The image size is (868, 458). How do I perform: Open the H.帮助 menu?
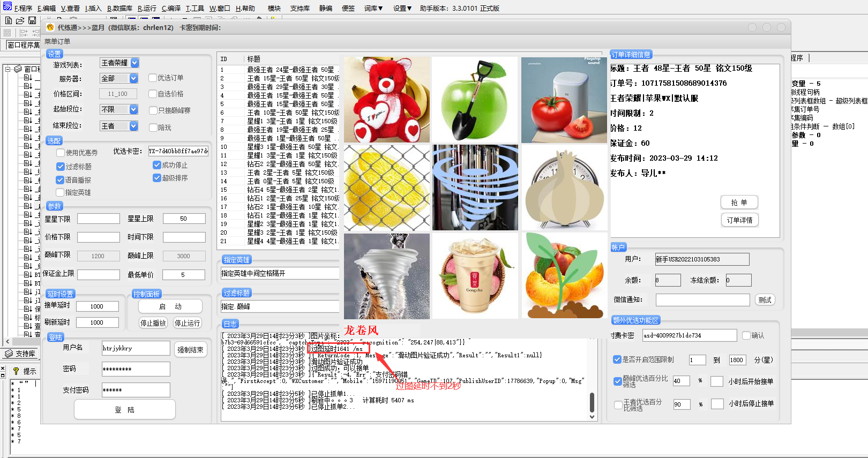245,8
